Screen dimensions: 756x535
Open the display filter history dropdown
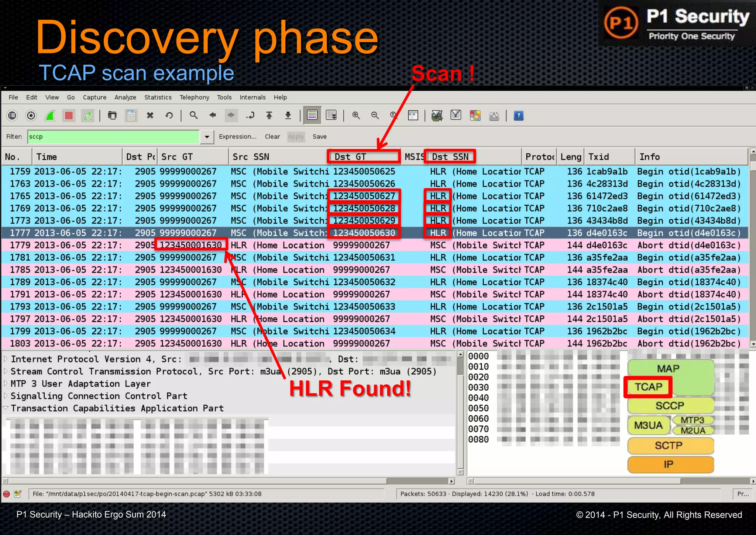[207, 137]
